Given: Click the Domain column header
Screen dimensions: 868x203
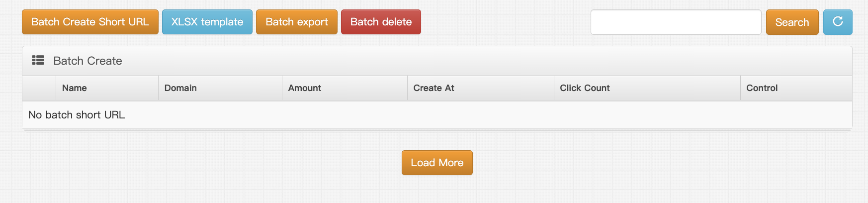Looking at the screenshot, I should [x=180, y=88].
